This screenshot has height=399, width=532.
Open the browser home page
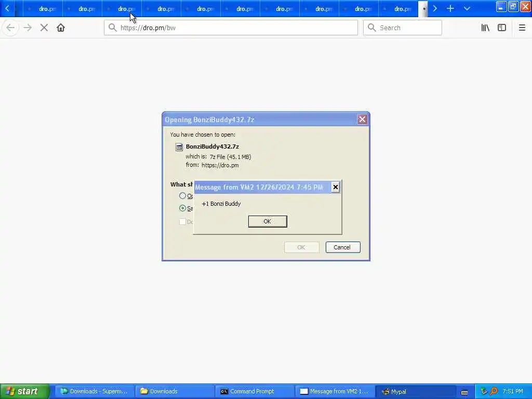(x=61, y=28)
